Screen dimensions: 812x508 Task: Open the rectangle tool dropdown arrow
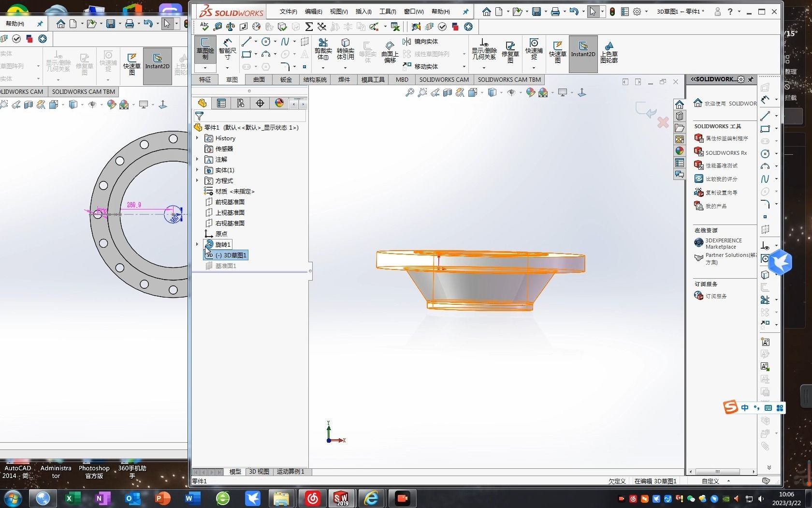tap(256, 54)
